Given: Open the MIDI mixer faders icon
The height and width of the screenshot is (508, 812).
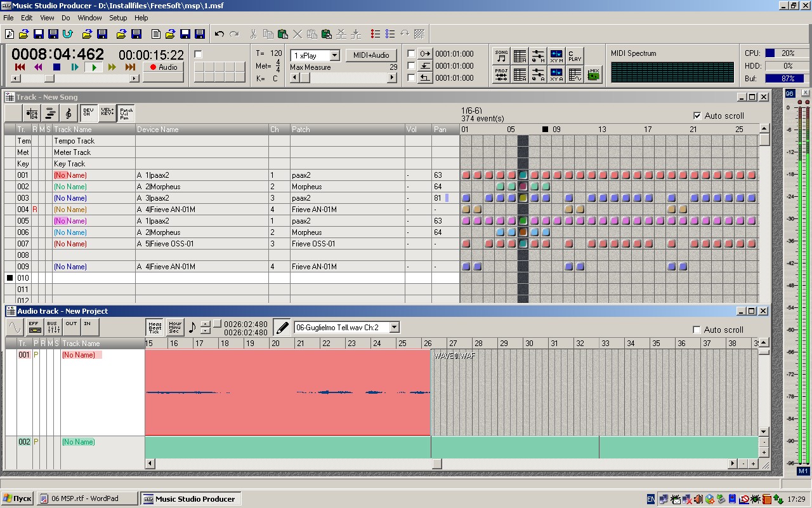Looking at the screenshot, I should pos(538,56).
